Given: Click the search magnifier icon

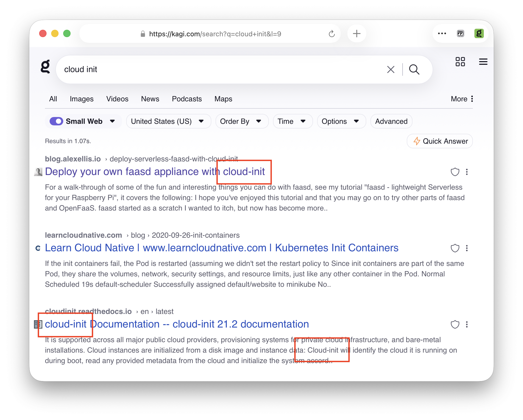Looking at the screenshot, I should pyautogui.click(x=414, y=69).
